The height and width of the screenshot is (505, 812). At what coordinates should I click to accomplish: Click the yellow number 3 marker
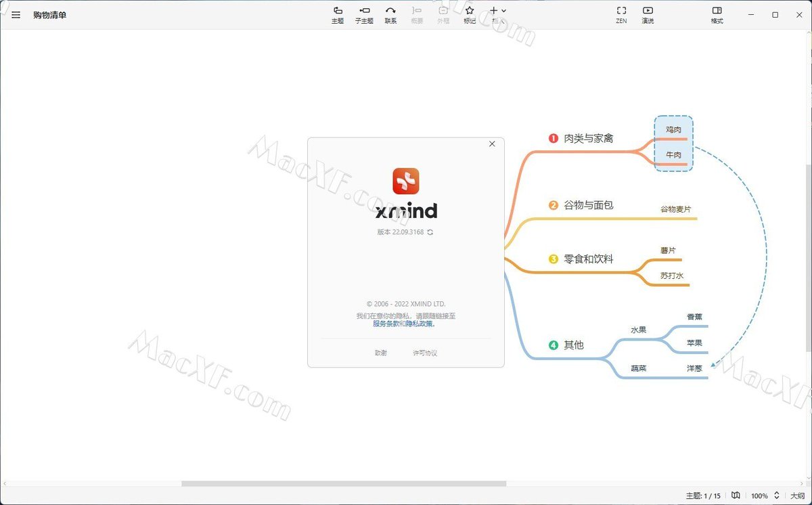tap(554, 259)
